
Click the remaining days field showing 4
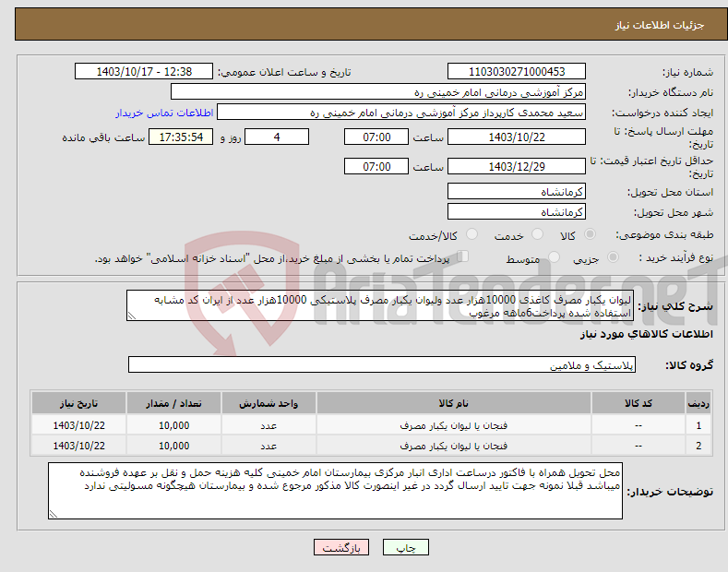[277, 137]
